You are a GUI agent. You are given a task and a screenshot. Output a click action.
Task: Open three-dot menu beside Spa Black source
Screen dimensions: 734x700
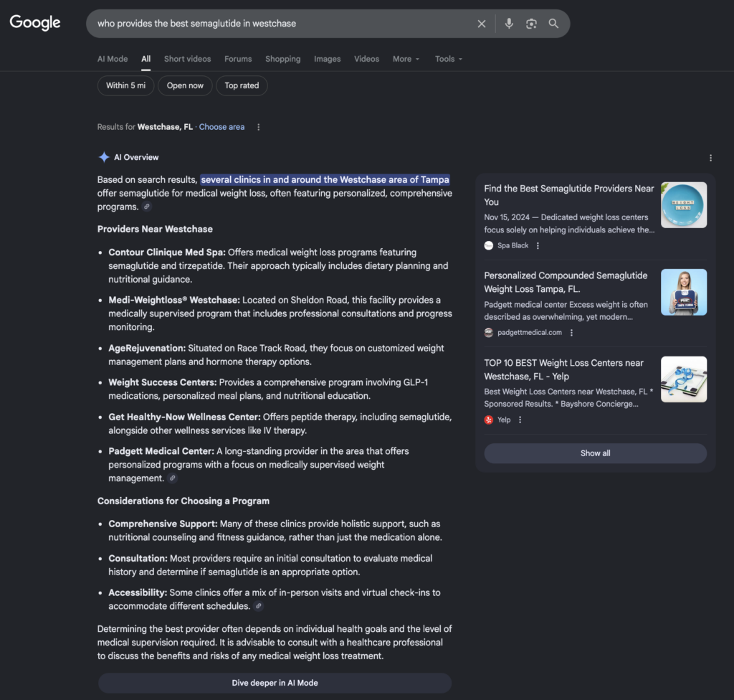[x=538, y=245]
